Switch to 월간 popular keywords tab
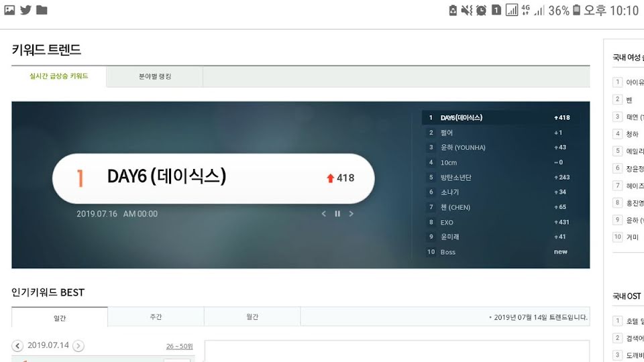 click(252, 317)
